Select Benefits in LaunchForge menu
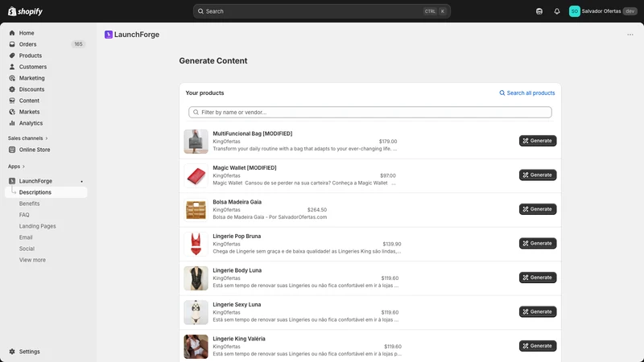 [30, 204]
